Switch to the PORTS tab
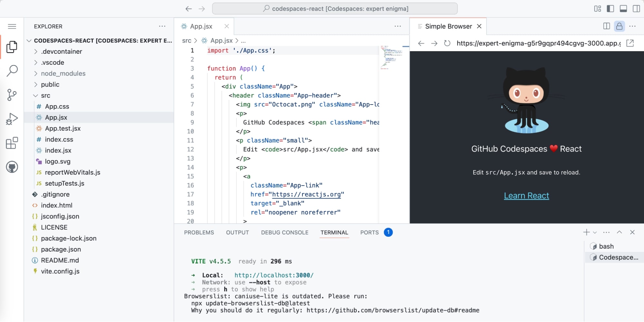 (369, 233)
